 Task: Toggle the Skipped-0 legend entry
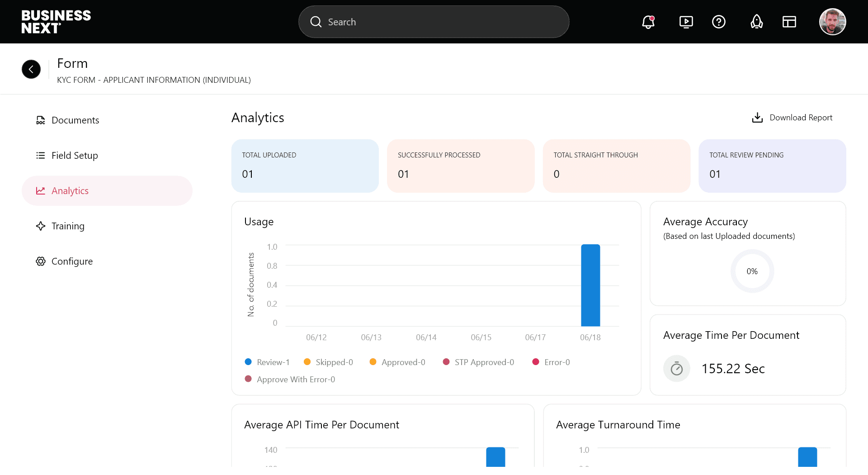pyautogui.click(x=329, y=362)
